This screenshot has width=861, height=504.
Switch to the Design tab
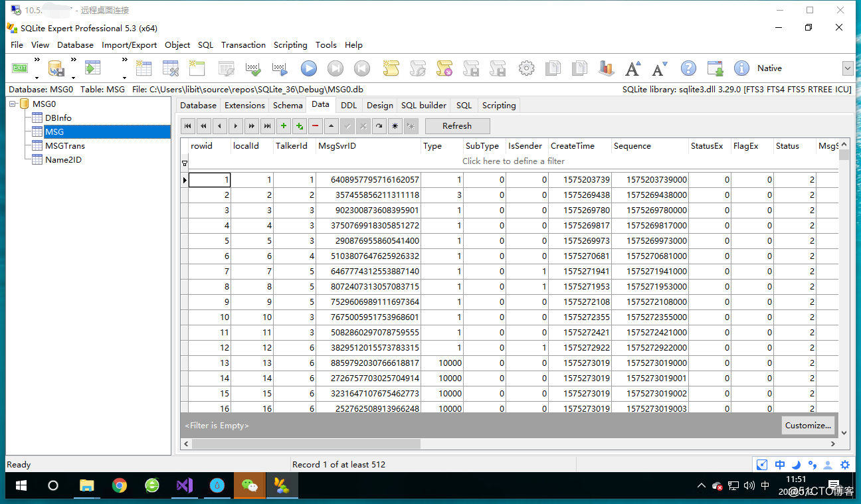coord(380,105)
